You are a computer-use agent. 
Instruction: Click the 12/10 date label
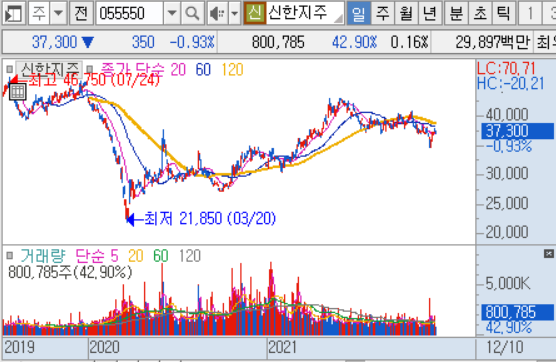[505, 347]
